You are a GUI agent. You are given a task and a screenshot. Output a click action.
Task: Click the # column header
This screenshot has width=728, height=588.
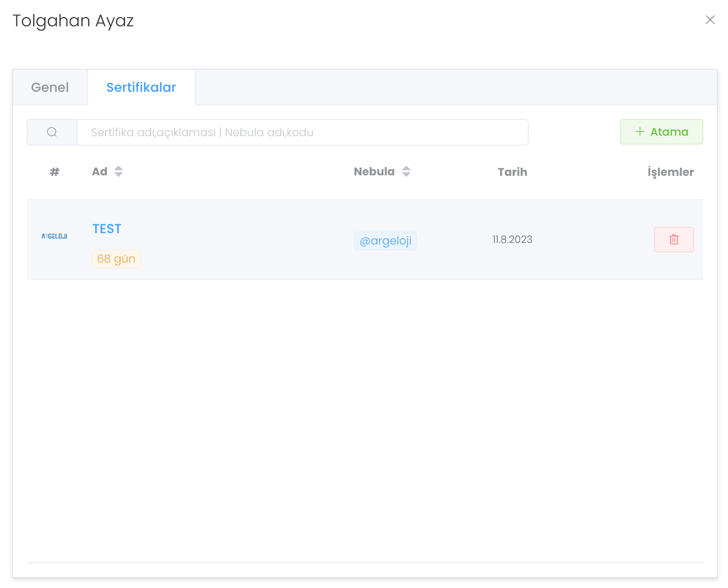(x=55, y=172)
